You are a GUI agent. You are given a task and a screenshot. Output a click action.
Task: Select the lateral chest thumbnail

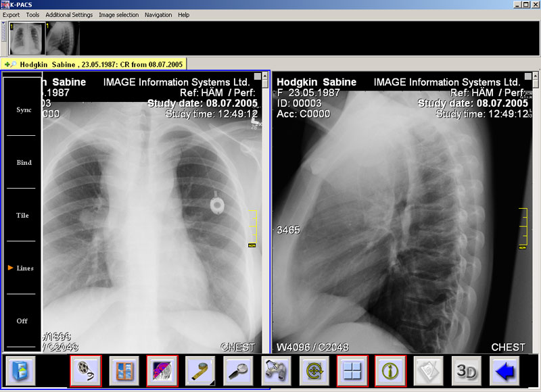click(x=62, y=39)
